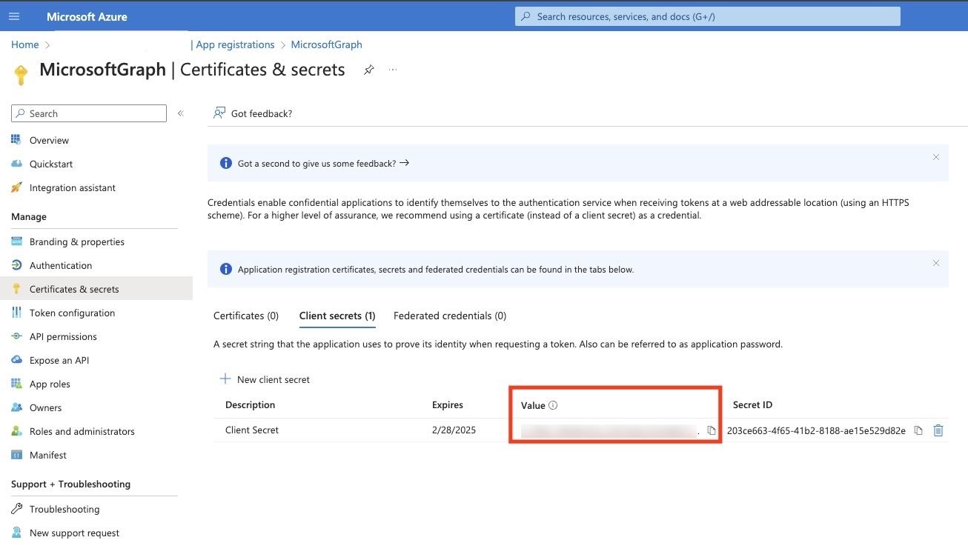This screenshot has height=560, width=968.
Task: Click the sidebar Search field
Action: point(89,113)
